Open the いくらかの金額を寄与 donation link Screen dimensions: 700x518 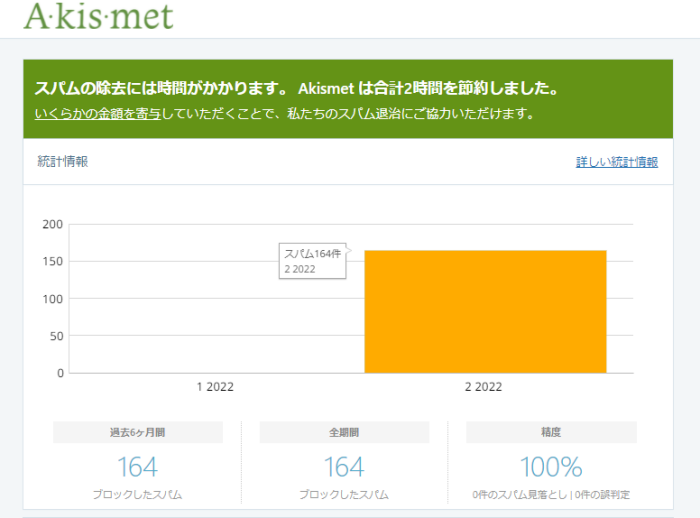(98, 114)
